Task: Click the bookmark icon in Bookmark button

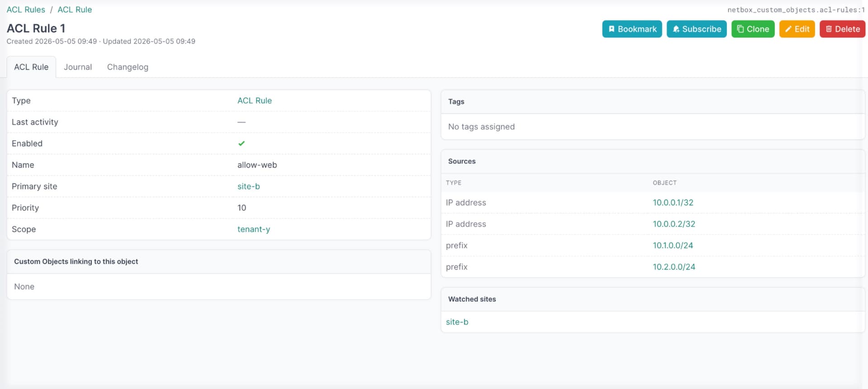Action: click(x=611, y=29)
